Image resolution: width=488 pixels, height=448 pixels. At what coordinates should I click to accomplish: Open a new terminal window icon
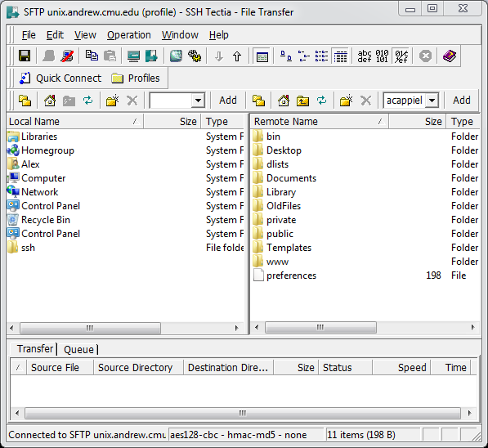(133, 56)
